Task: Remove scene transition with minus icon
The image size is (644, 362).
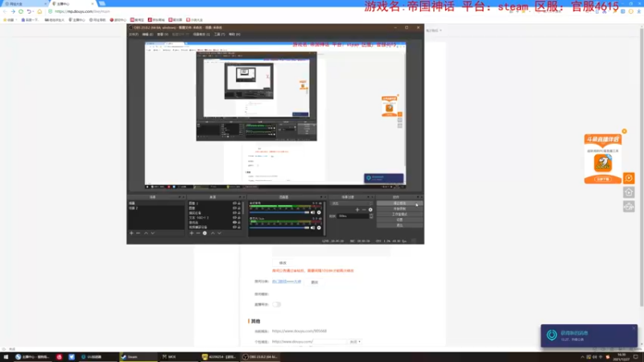Action: (x=364, y=210)
